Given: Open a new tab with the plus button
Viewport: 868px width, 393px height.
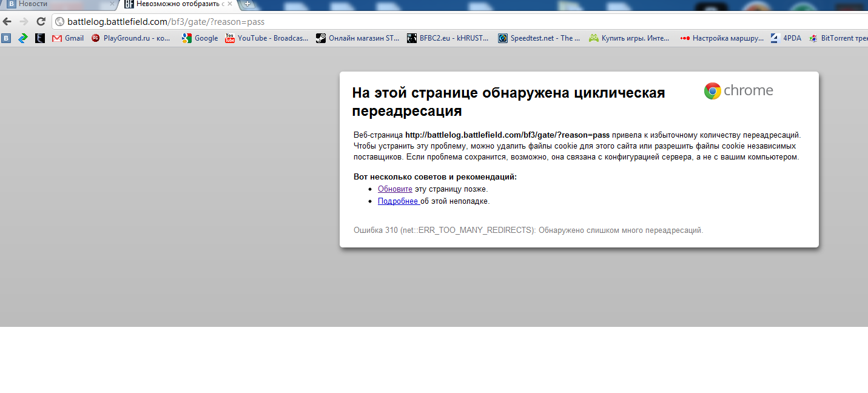Looking at the screenshot, I should pyautogui.click(x=247, y=4).
